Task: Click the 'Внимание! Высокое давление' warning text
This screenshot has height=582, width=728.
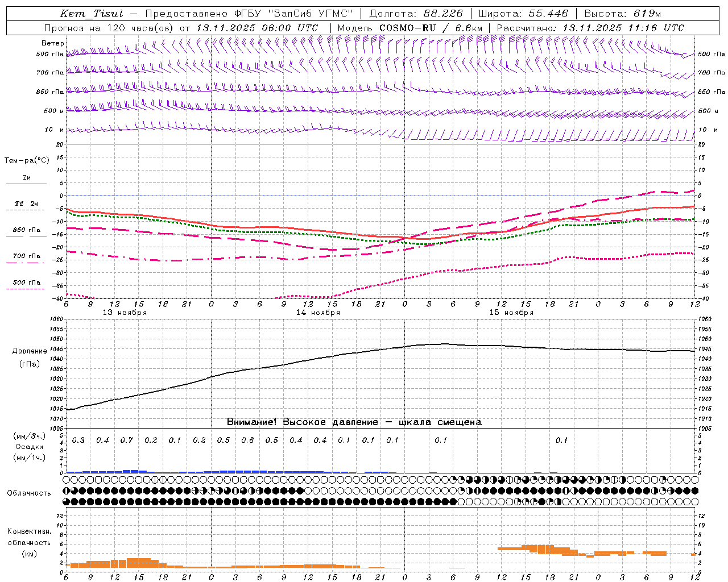Action: [x=303, y=422]
